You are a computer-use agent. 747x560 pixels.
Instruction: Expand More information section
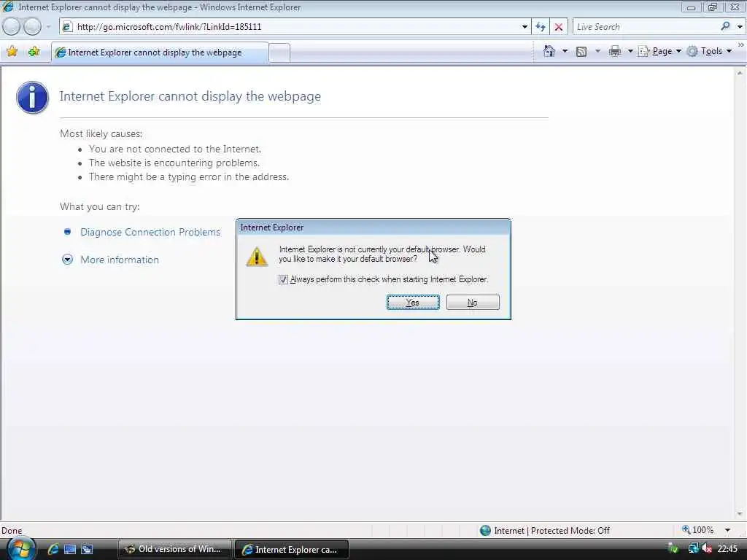tap(119, 260)
